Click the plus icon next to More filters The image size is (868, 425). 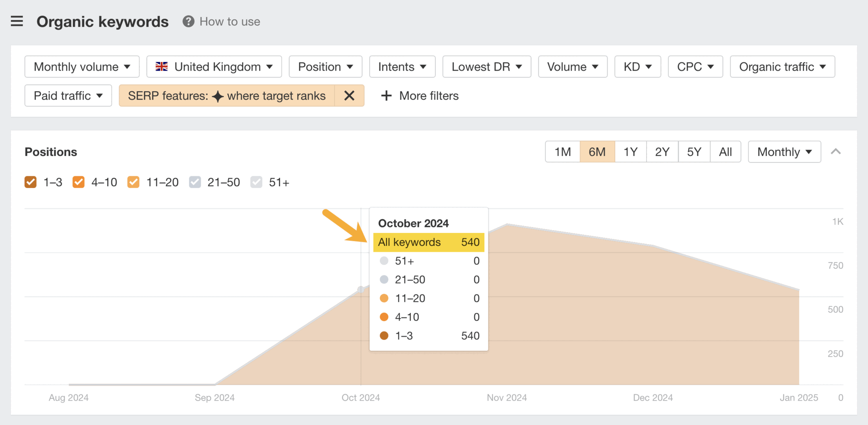pyautogui.click(x=386, y=95)
